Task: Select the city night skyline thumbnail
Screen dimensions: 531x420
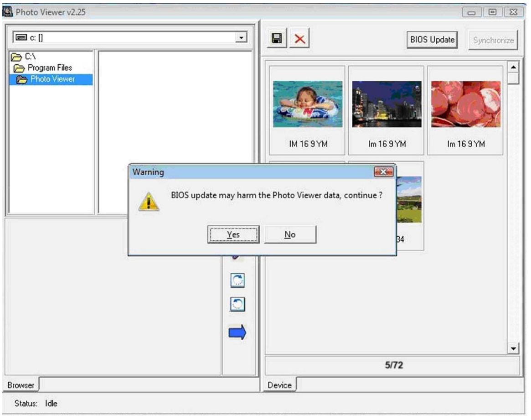Action: coord(387,104)
